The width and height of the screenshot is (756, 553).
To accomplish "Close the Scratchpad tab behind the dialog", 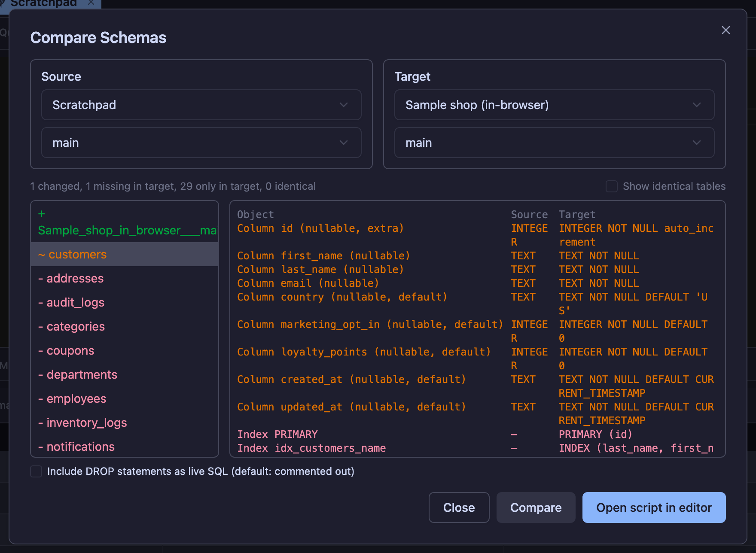I will 91,3.
